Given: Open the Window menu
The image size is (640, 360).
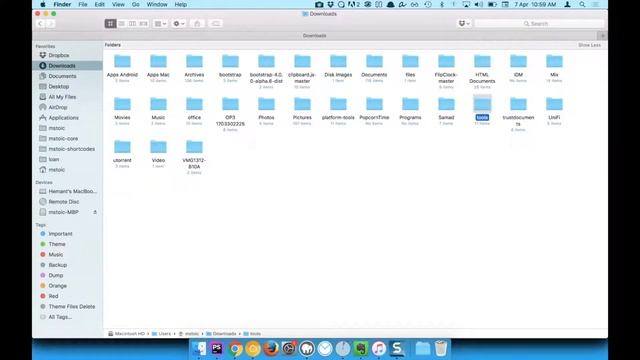Looking at the screenshot, I should [157, 4].
